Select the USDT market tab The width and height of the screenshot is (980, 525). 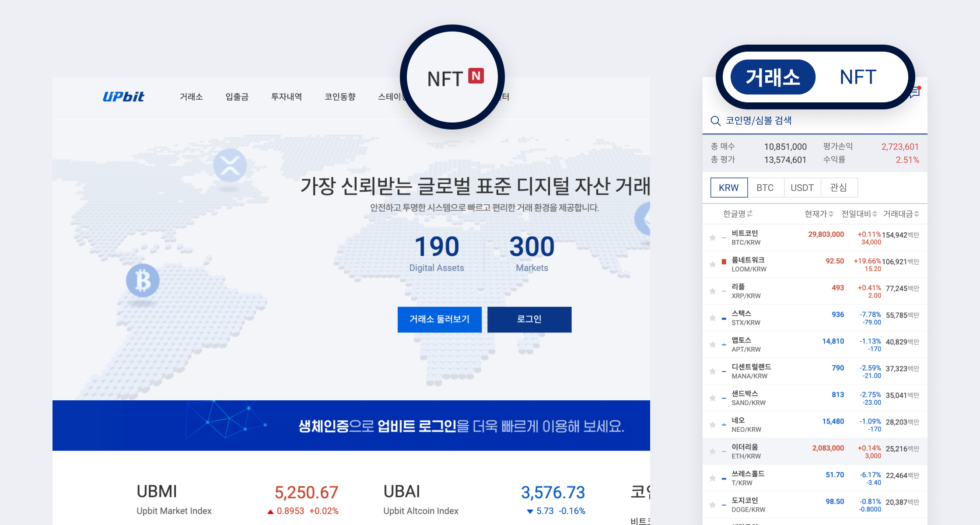tap(802, 188)
